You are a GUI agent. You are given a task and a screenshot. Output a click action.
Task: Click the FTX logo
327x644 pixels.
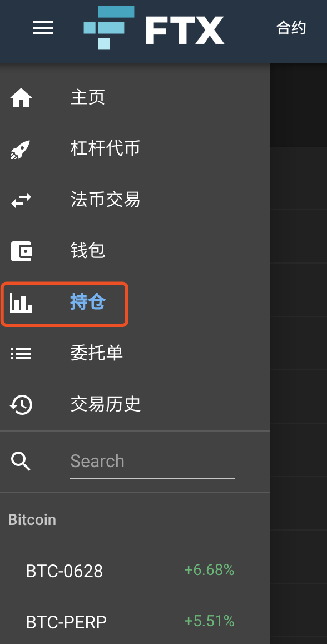(x=154, y=28)
